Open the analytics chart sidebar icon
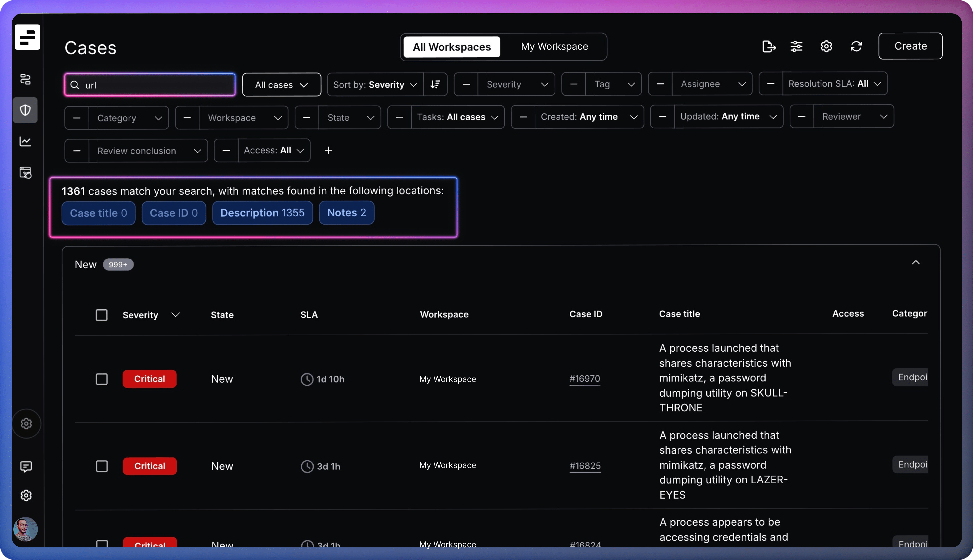 [x=25, y=141]
